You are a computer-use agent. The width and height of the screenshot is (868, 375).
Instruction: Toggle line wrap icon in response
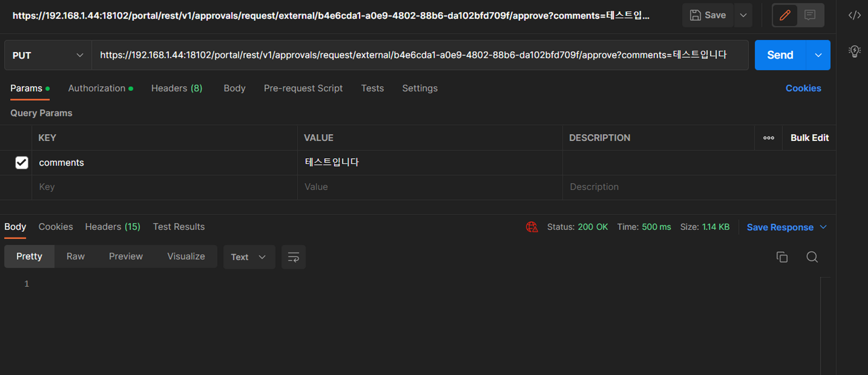(x=293, y=257)
